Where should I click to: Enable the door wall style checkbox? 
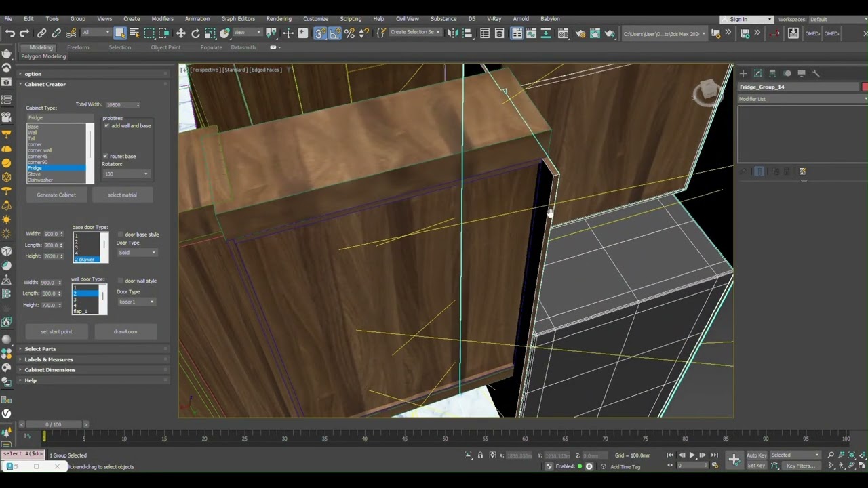click(x=120, y=281)
